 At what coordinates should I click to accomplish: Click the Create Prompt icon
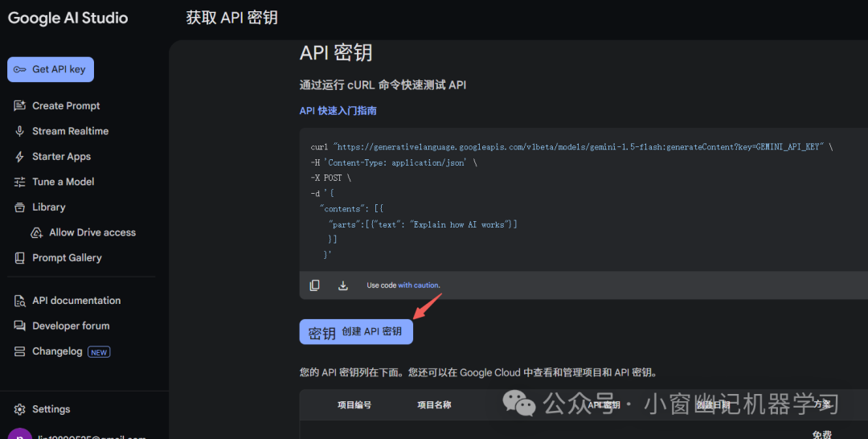(x=19, y=106)
